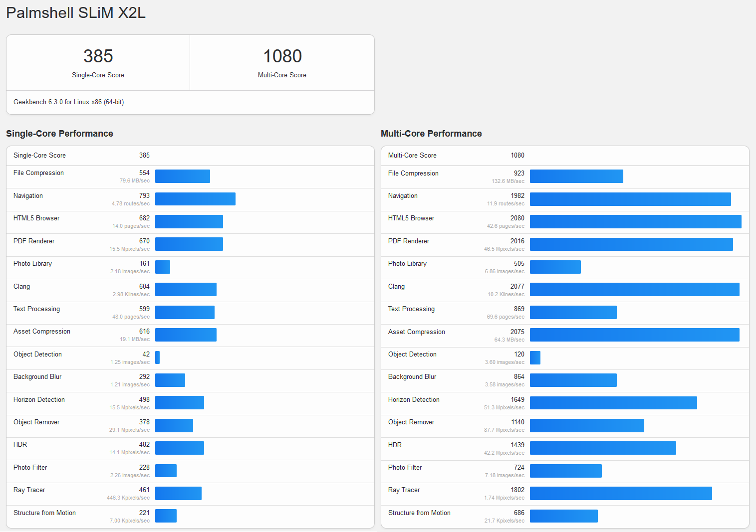Viewport: 756px width, 532px height.
Task: Click single-core PDF Renderer score 670
Action: pyautogui.click(x=144, y=241)
